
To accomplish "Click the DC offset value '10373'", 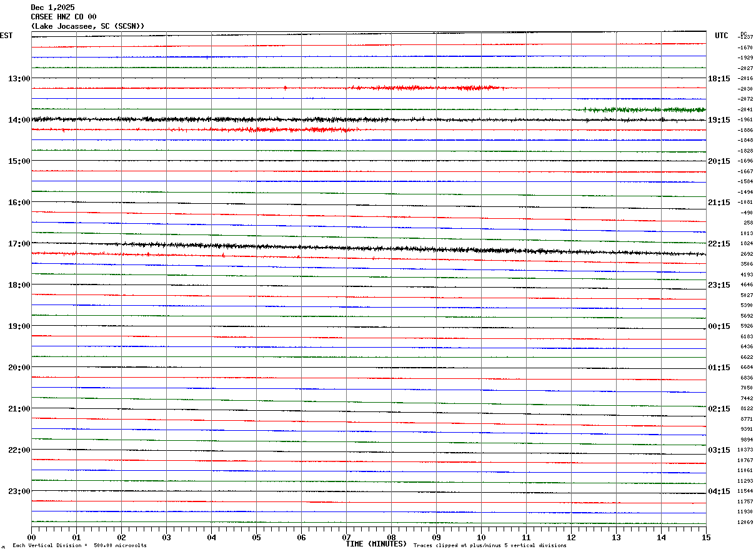I will click(745, 450).
